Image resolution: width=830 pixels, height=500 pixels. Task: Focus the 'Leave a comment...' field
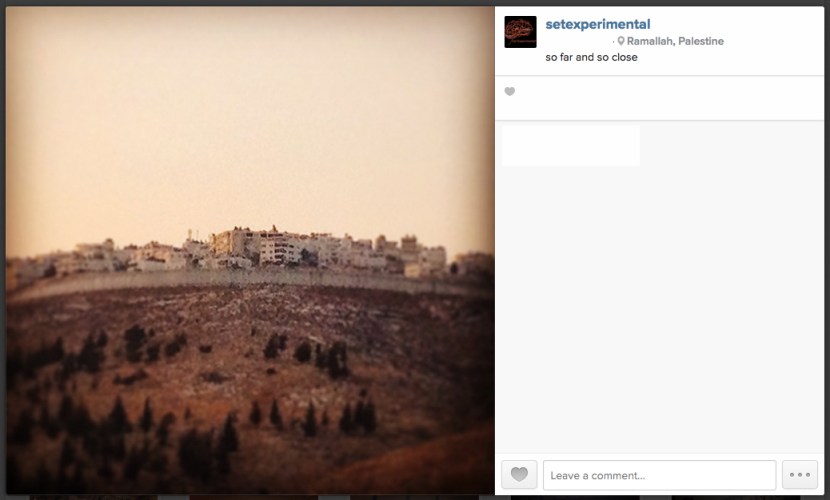[x=660, y=475]
